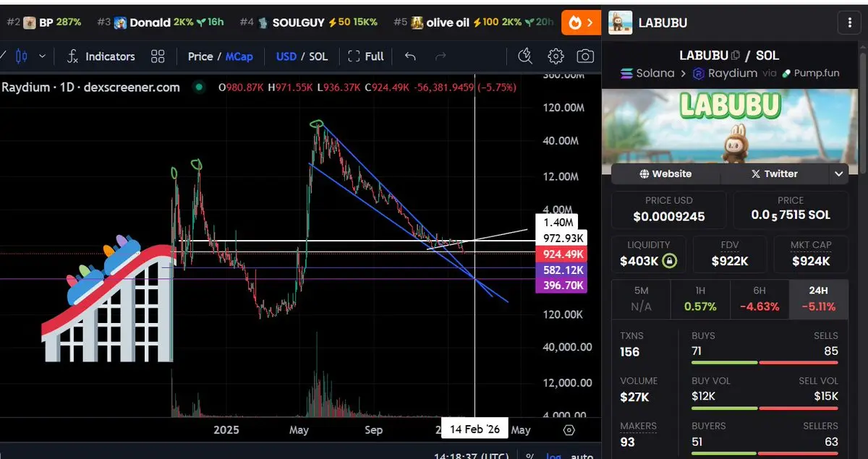Click the green dot status indicator
Image resolution: width=868 pixels, height=459 pixels.
tap(197, 87)
